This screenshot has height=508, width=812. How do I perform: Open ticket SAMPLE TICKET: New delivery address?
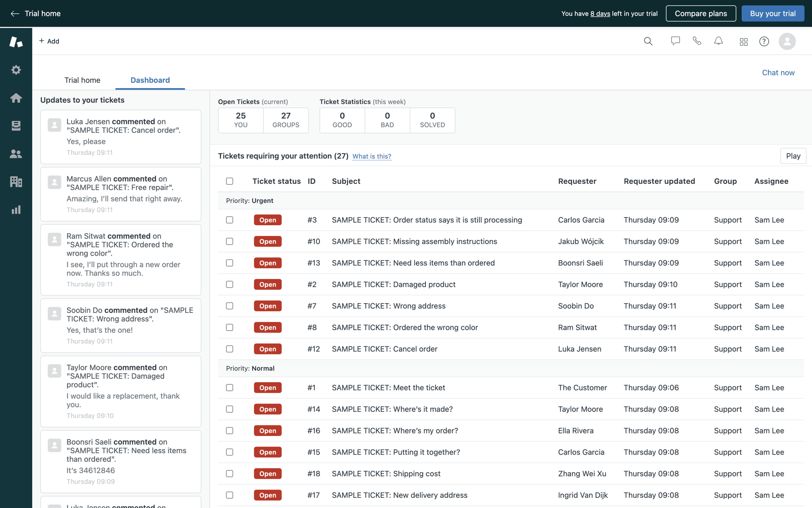[x=400, y=495]
